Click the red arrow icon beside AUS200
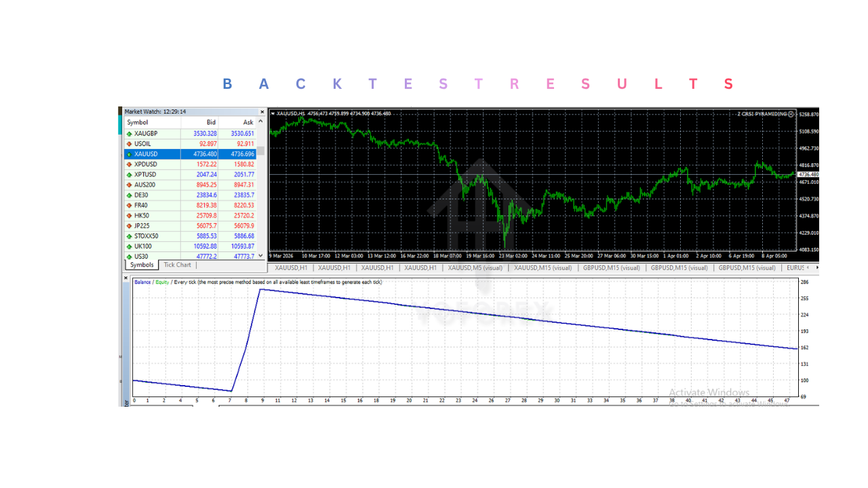 [x=129, y=184]
